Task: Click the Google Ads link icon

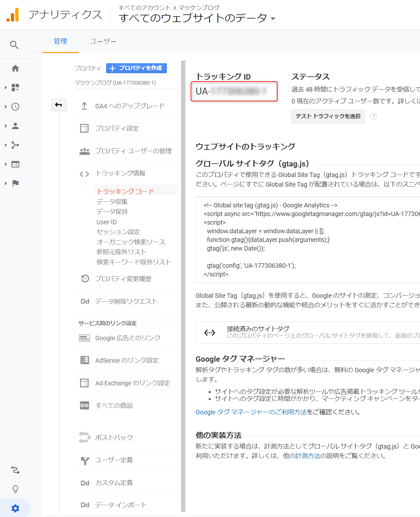Action: tap(84, 338)
